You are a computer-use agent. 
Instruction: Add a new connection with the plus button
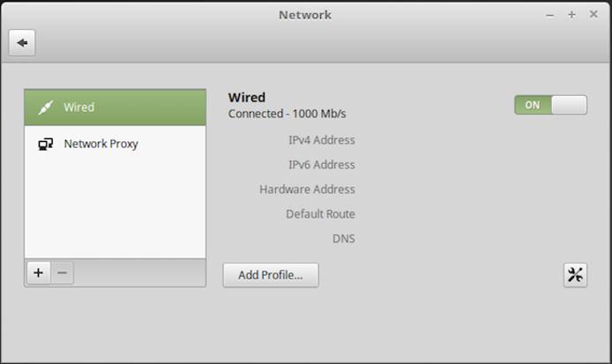38,273
